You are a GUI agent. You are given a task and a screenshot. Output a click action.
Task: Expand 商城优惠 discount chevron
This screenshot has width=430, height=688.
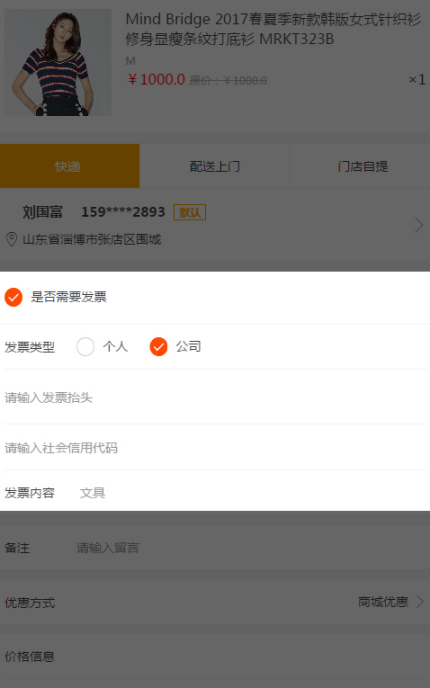click(420, 602)
